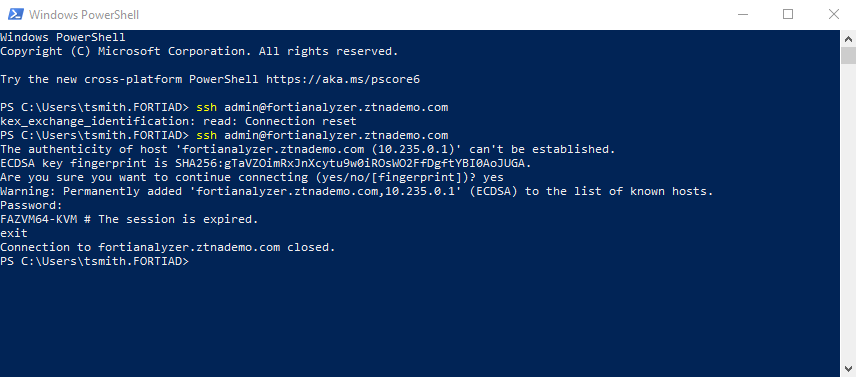Click the "Connection reset" error line
This screenshot has width=856, height=377.
178,121
